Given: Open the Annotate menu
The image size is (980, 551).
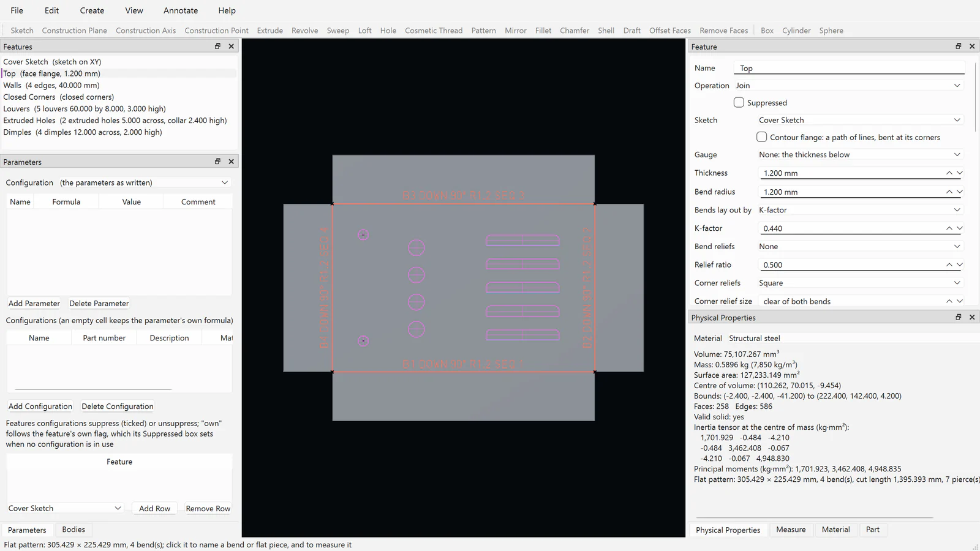Looking at the screenshot, I should pyautogui.click(x=181, y=10).
